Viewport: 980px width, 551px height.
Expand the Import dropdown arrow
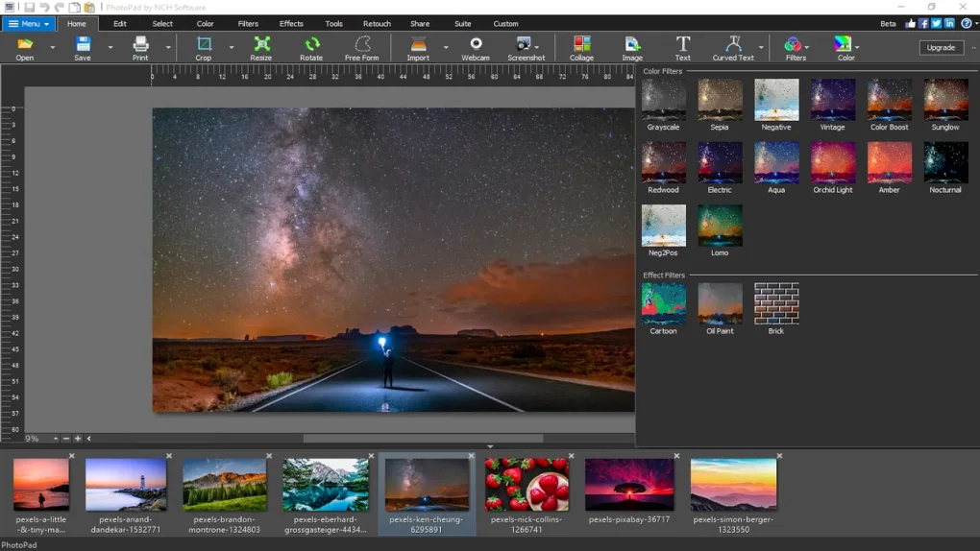[x=446, y=47]
